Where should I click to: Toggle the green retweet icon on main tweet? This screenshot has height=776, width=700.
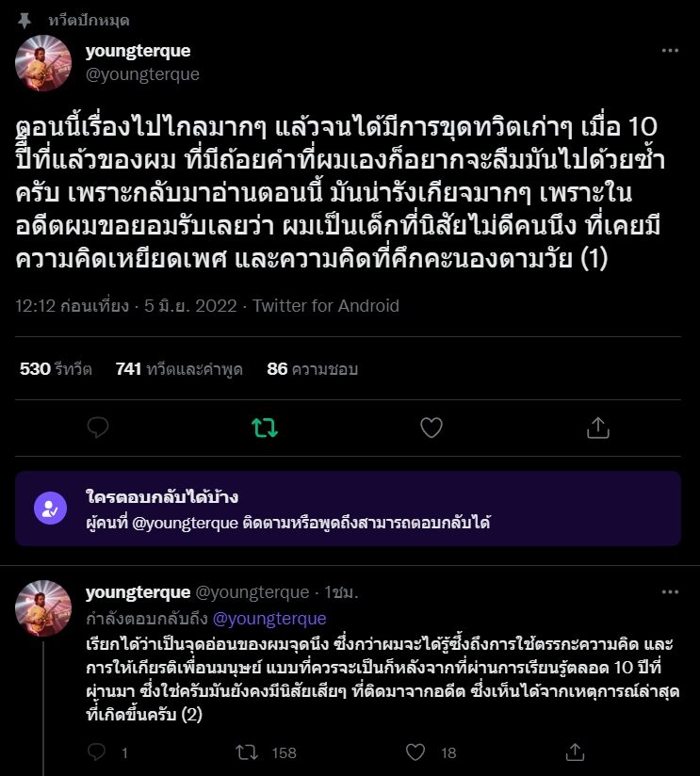tap(265, 428)
